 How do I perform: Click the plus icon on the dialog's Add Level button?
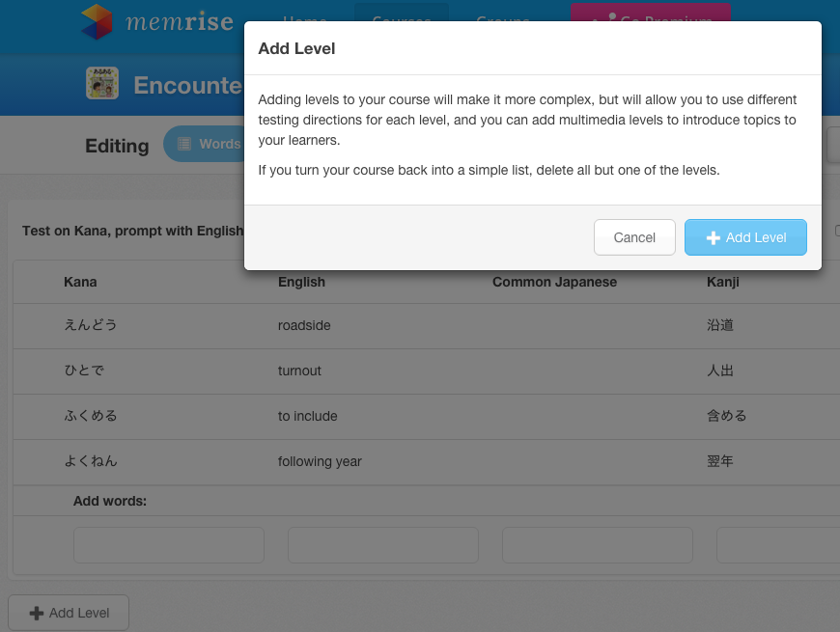coord(714,238)
